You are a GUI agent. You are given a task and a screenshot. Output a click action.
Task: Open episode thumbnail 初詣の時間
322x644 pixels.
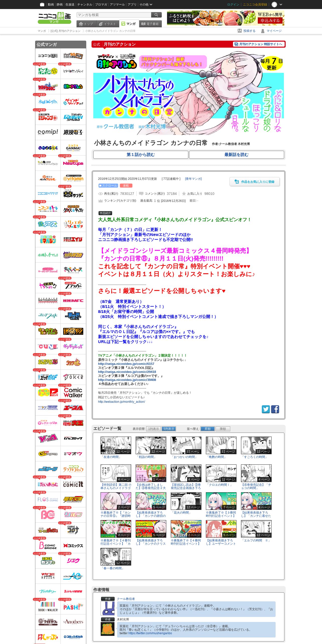pyautogui.click(x=151, y=445)
